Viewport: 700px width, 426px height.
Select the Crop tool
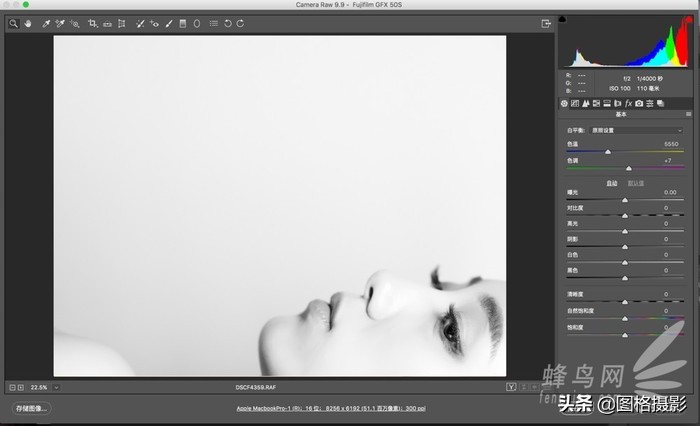(93, 23)
